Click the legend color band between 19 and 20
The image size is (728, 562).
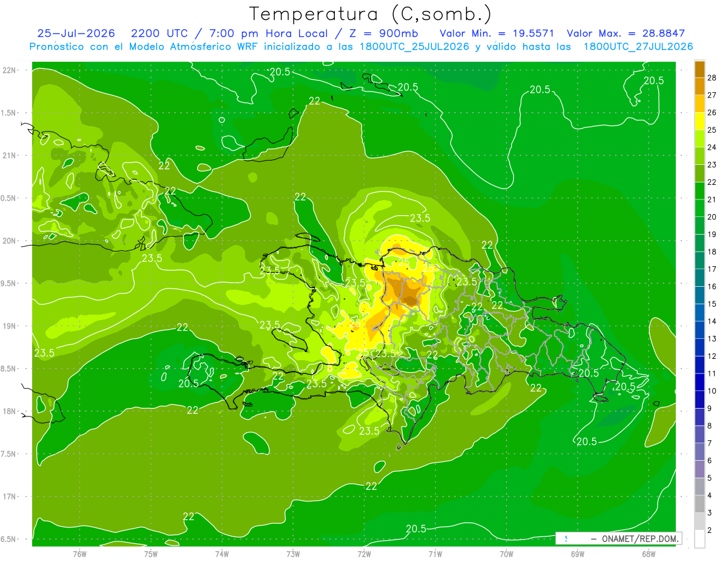tap(699, 225)
